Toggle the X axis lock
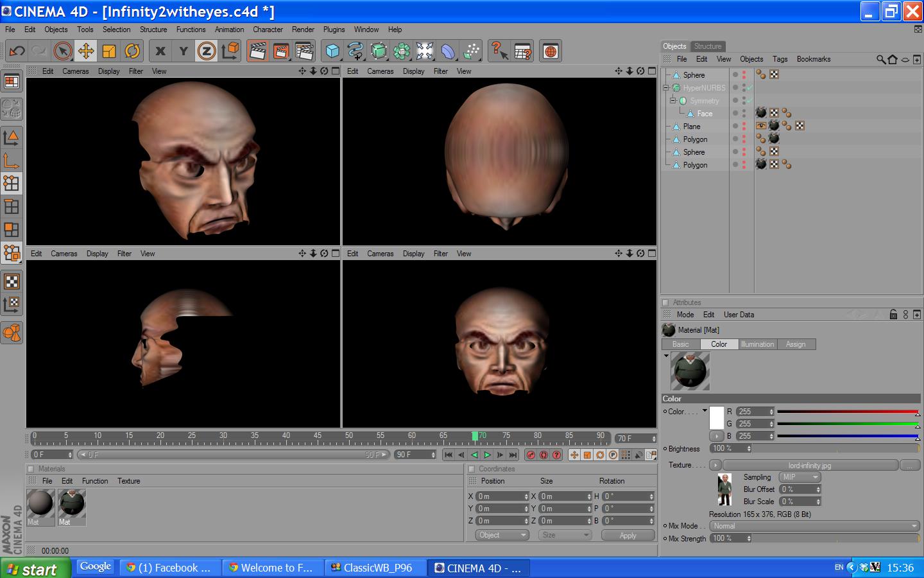 click(x=160, y=51)
